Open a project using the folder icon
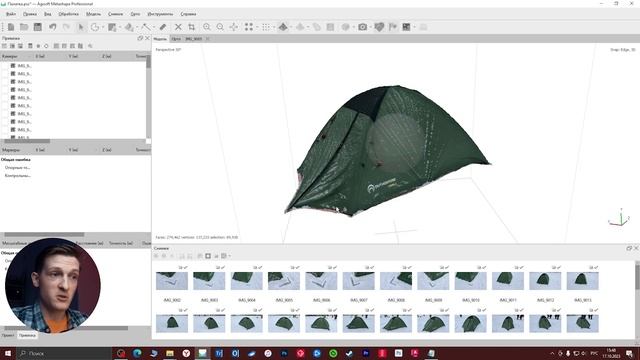The image size is (640, 360). tap(24, 27)
